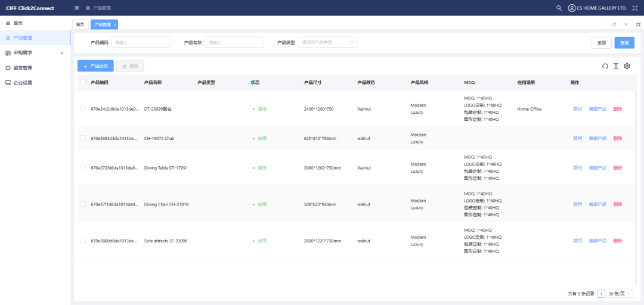Select all rows with the header checkbox
Image resolution: width=644 pixels, height=305 pixels.
click(83, 82)
